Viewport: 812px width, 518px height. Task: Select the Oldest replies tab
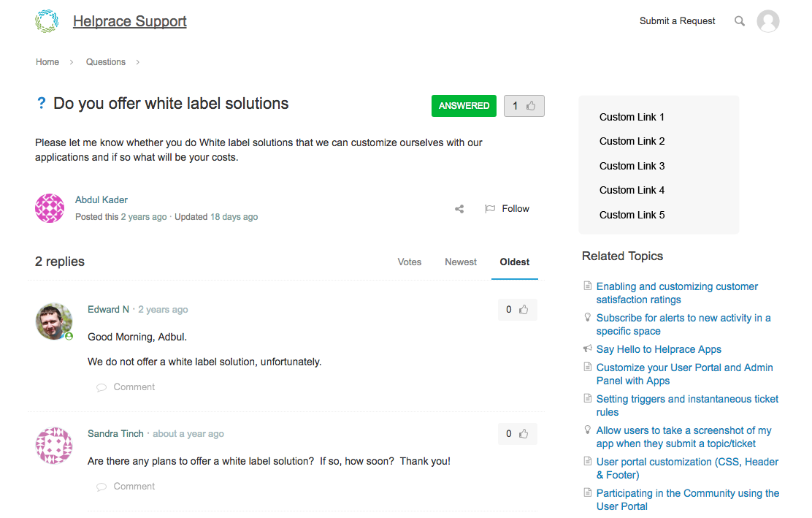tap(515, 262)
